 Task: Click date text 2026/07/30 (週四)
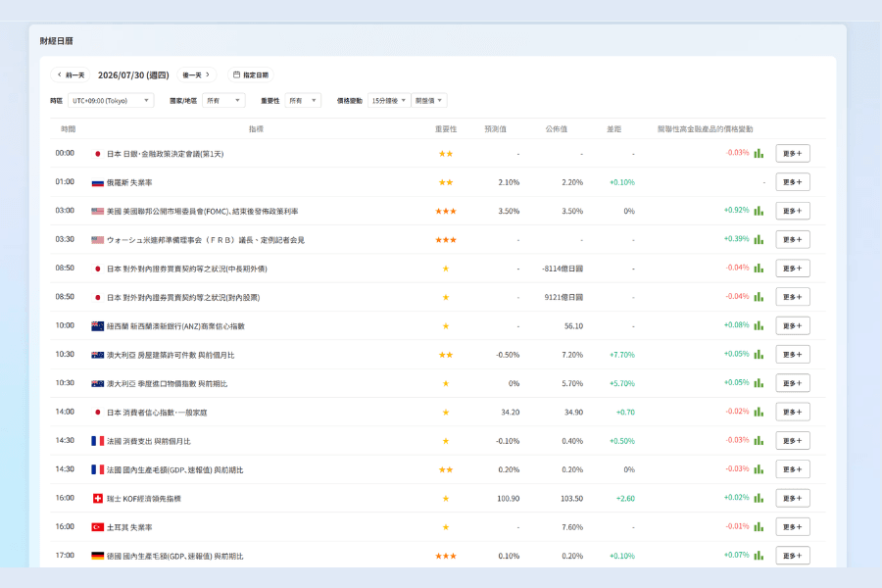133,74
